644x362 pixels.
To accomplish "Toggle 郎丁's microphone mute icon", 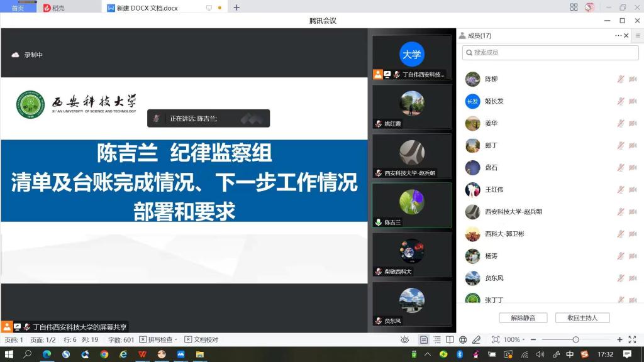I will point(620,146).
